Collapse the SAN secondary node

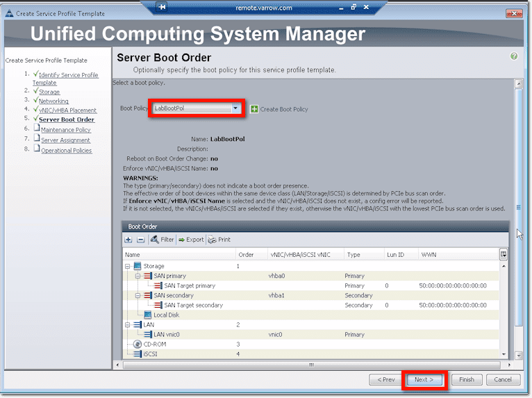[x=138, y=295]
